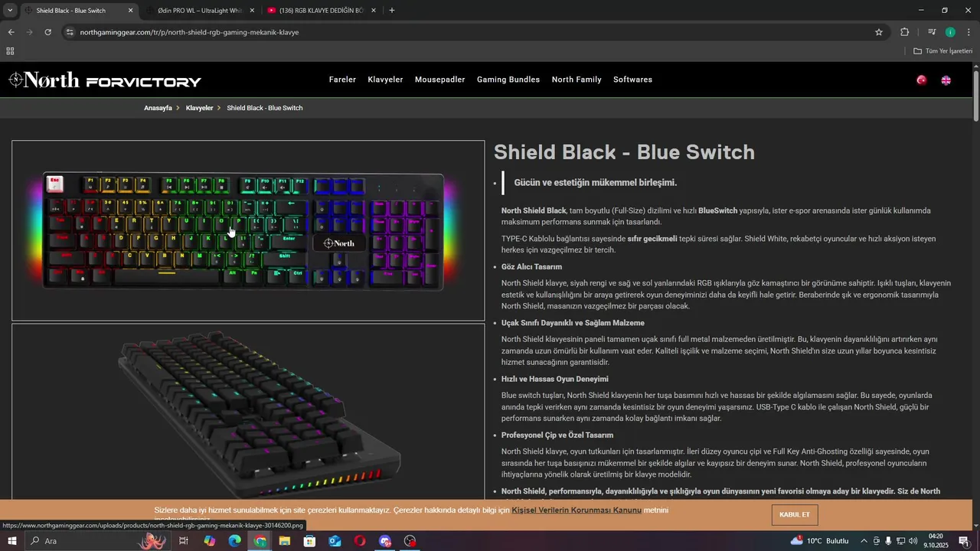Screen dimensions: 980x551
Task: Accept cookies with KABUL ET button
Action: [795, 515]
